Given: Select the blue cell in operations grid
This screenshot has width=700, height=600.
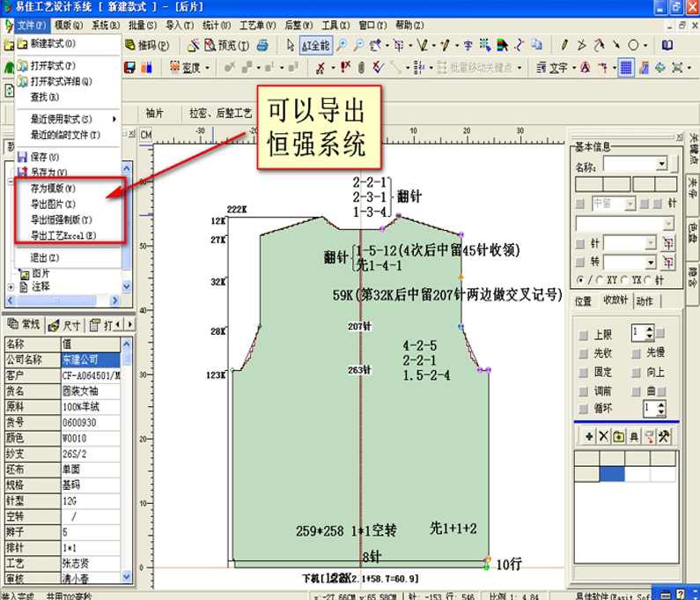Looking at the screenshot, I should pos(612,474).
